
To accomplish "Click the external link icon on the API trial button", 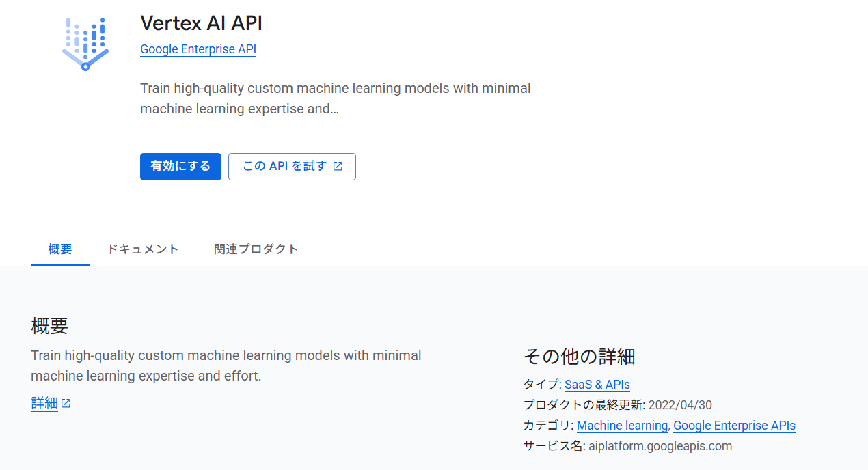I will point(338,166).
